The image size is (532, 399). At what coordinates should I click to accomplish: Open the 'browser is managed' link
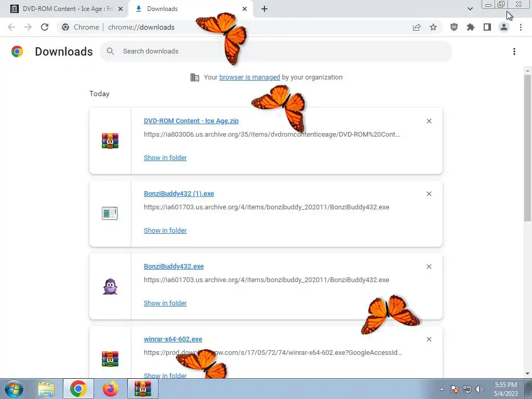(x=249, y=77)
